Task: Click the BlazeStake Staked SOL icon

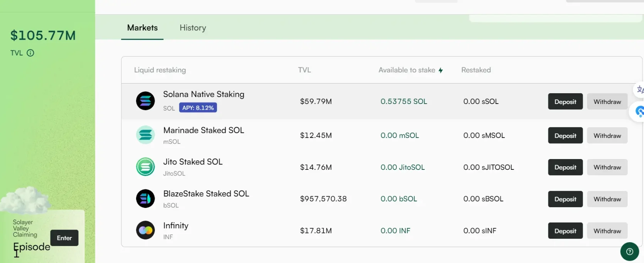Action: pos(145,199)
